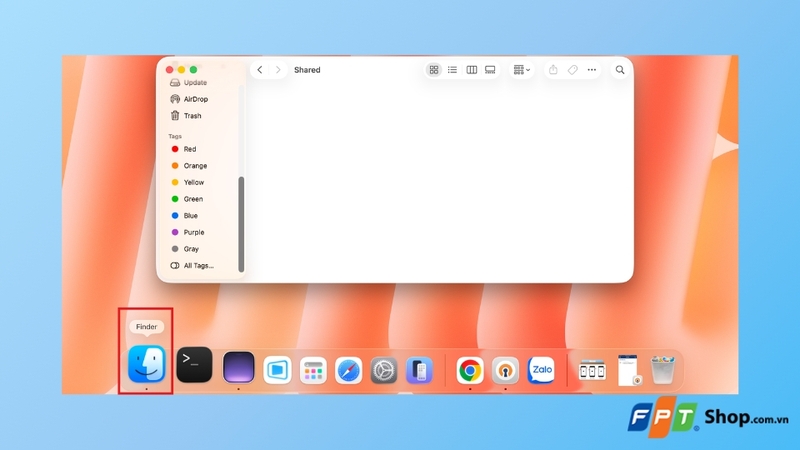Click the Edit Tags toolbar icon
The image size is (800, 450).
tap(572, 70)
